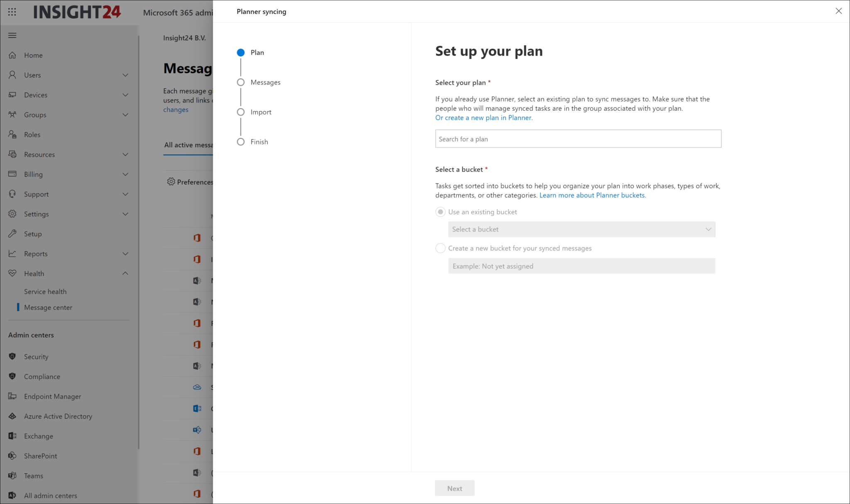Click the Search for a plan field
This screenshot has height=504, width=850.
[578, 139]
